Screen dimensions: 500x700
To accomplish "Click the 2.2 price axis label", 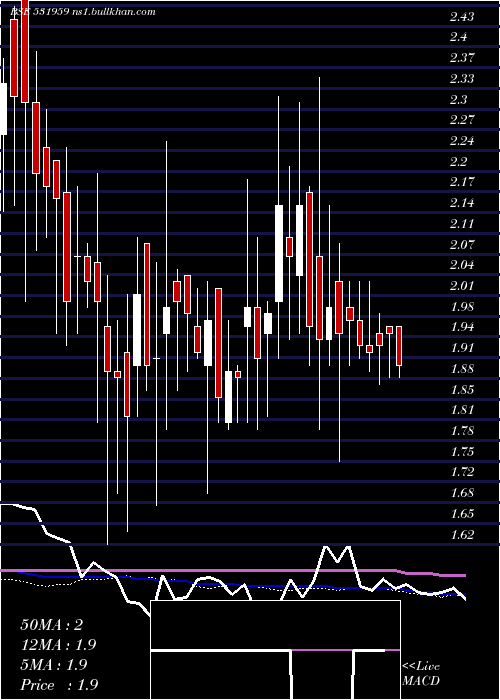I will point(458,161).
